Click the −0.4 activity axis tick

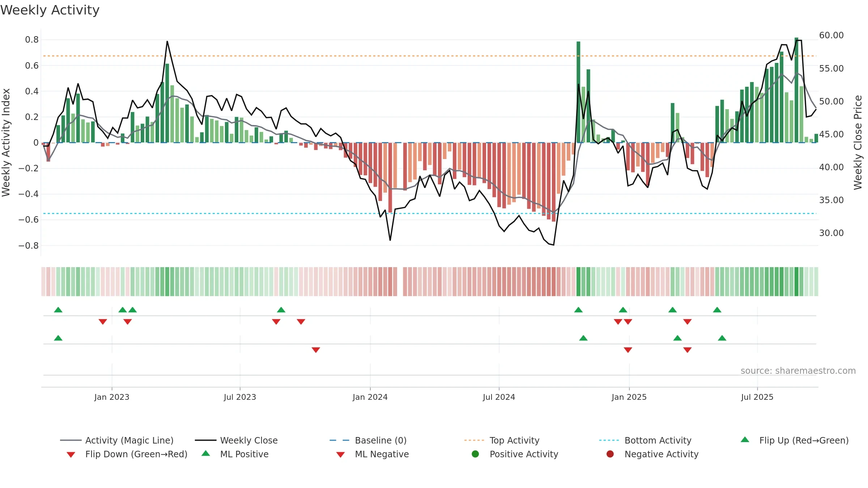coord(29,194)
